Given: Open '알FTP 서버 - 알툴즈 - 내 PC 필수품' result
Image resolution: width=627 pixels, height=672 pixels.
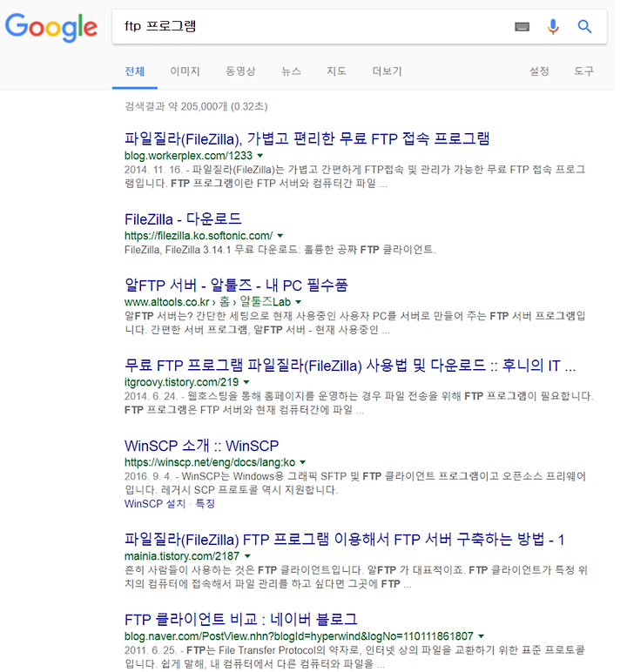Looking at the screenshot, I should 236,286.
